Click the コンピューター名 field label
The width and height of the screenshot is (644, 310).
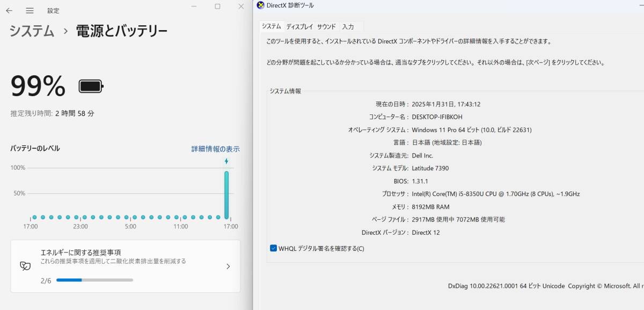click(388, 117)
